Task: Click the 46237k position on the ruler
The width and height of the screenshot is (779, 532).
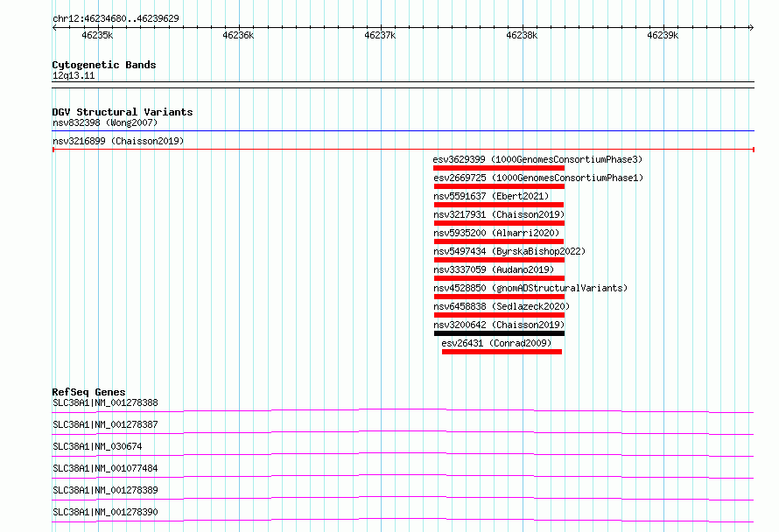Action: click(x=380, y=35)
